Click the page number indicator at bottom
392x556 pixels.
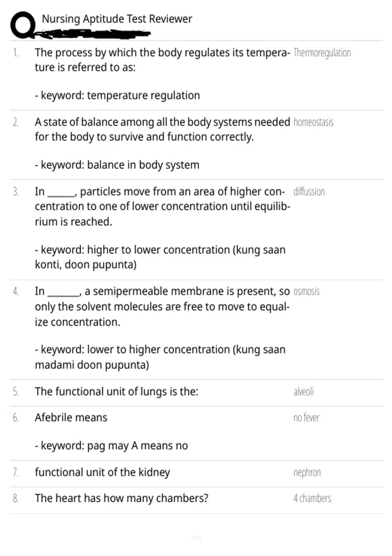point(196,538)
